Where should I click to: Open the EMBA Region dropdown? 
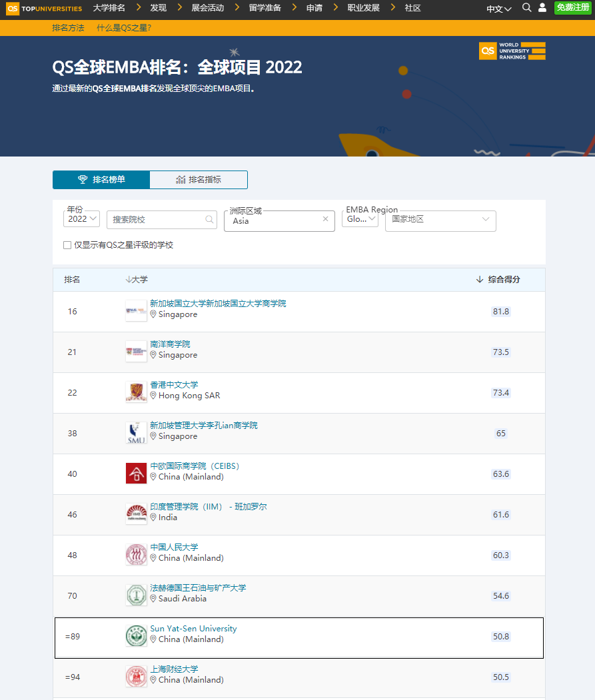[x=360, y=218]
